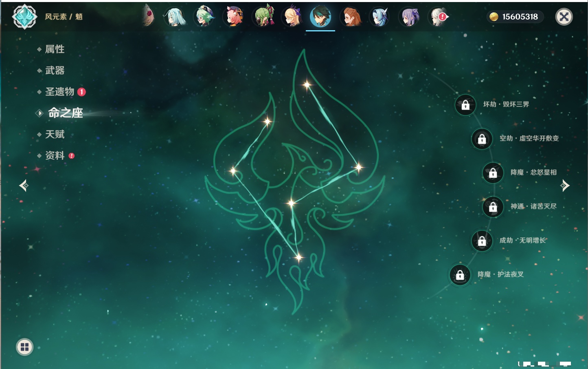Click the red notification badge on 圣遗物
The image size is (588, 369).
(81, 92)
